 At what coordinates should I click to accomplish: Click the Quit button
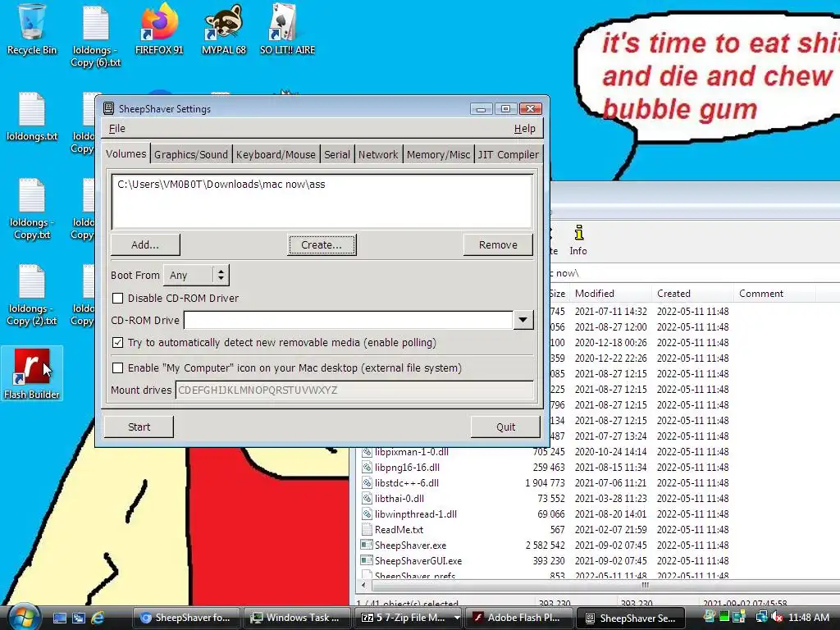[505, 427]
